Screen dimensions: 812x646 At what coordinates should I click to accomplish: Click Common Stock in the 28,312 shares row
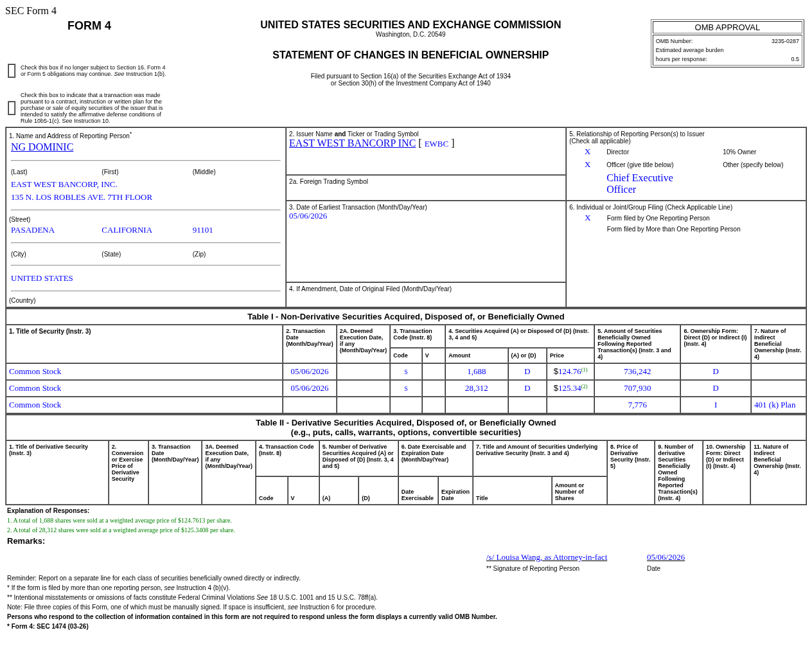[x=35, y=388]
